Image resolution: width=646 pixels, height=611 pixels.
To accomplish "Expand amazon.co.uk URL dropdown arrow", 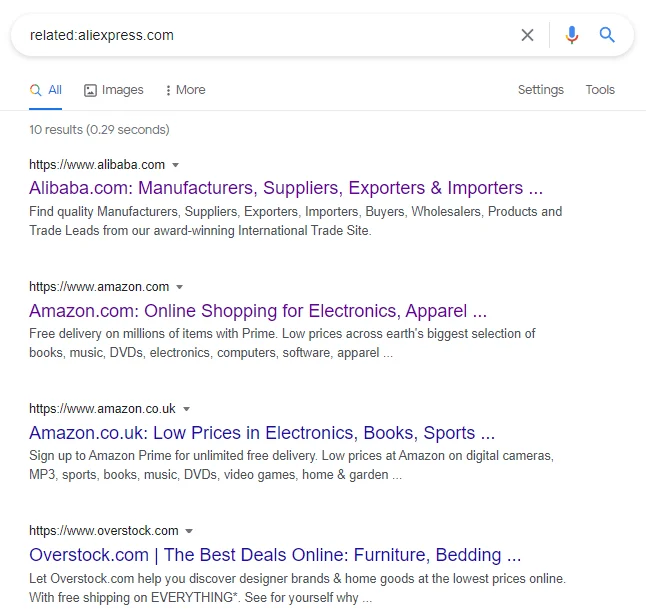I will coord(186,409).
